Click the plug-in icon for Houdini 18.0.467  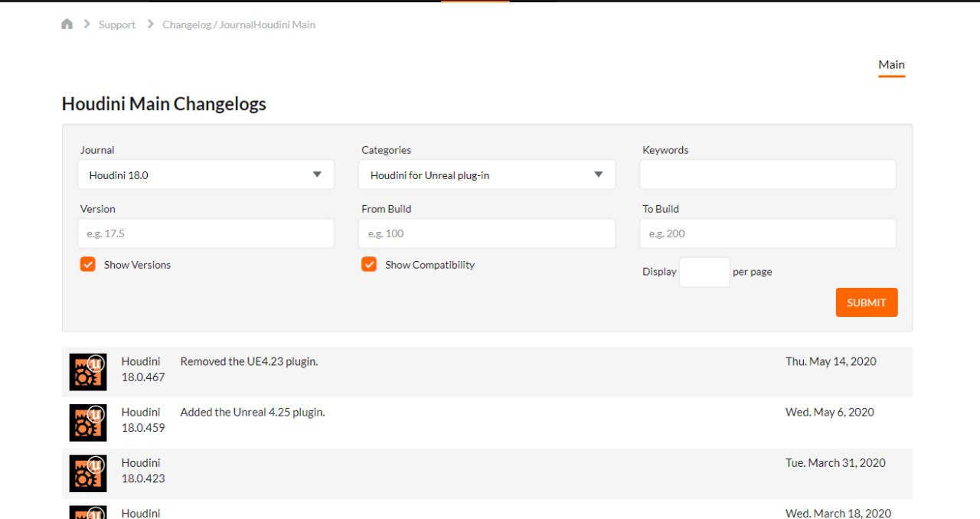point(88,372)
